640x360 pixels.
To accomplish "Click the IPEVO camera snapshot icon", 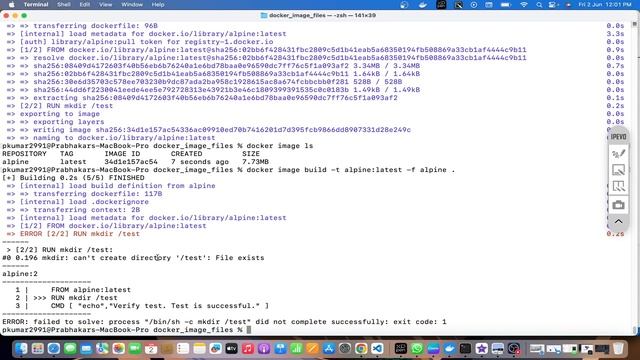I will 618,204.
